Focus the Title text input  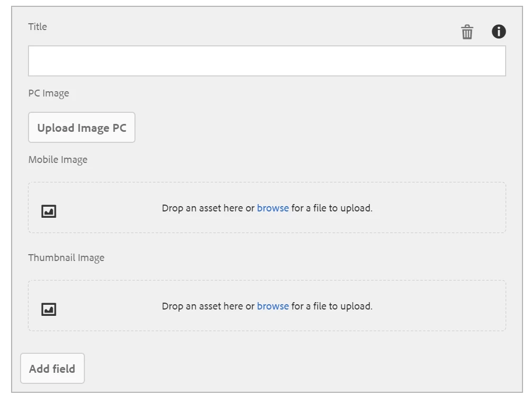(x=267, y=61)
